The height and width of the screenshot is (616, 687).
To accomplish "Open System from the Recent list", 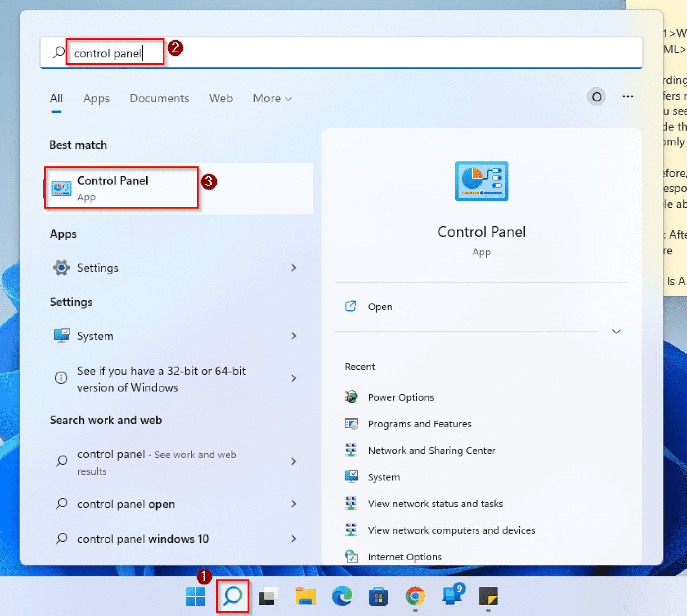I will coord(383,477).
